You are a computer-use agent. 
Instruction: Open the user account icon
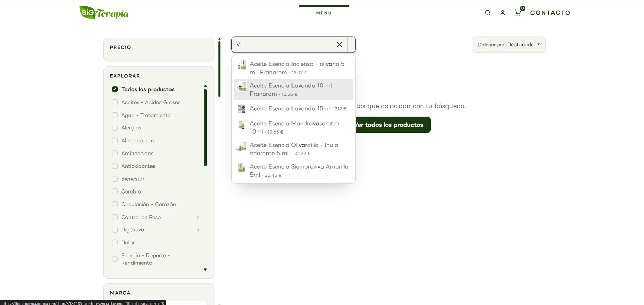point(503,13)
